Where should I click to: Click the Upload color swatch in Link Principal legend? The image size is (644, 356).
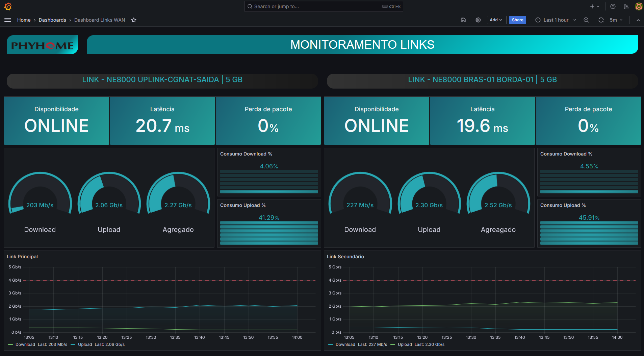click(x=73, y=345)
